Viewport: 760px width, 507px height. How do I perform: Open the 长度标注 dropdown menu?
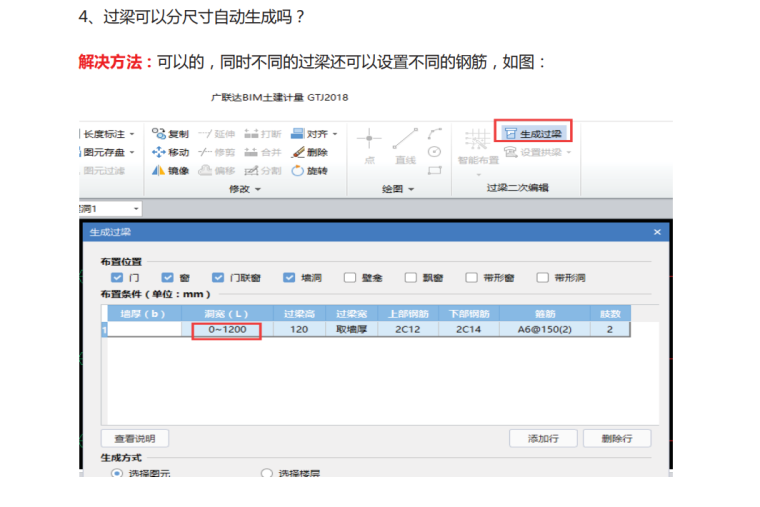pyautogui.click(x=110, y=133)
